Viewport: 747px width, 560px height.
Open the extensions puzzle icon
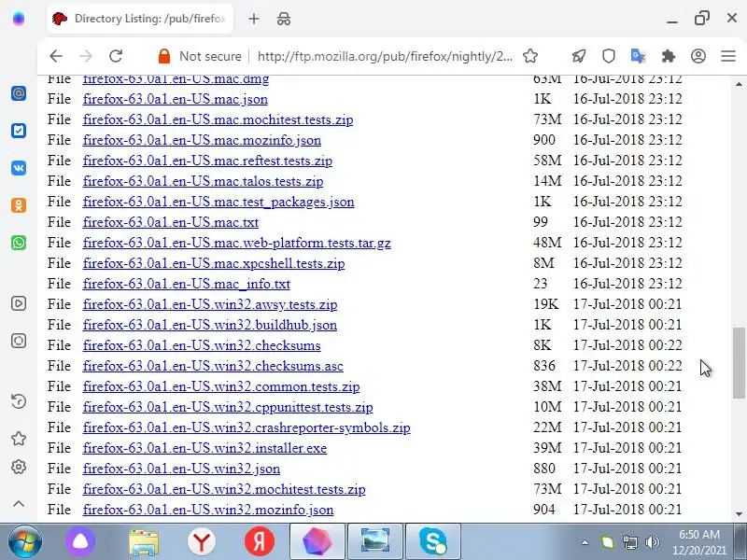pos(669,56)
